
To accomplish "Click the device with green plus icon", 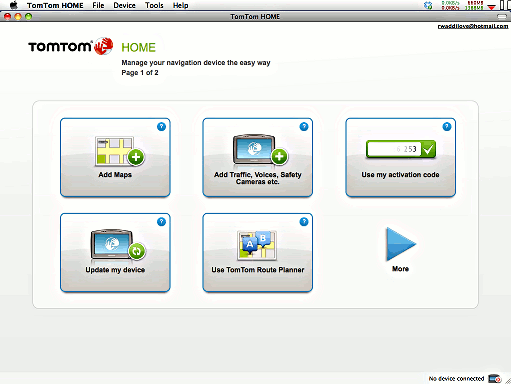I will 260,150.
